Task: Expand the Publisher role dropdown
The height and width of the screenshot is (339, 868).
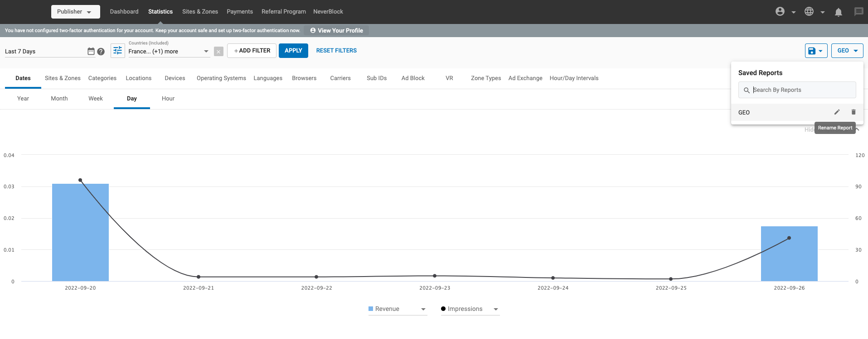Action: point(75,12)
